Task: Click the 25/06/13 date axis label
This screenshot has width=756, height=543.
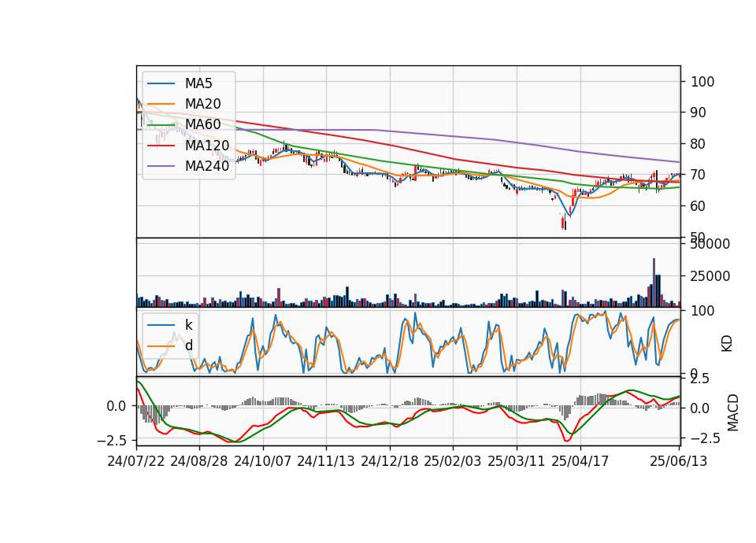Action: pos(679,461)
